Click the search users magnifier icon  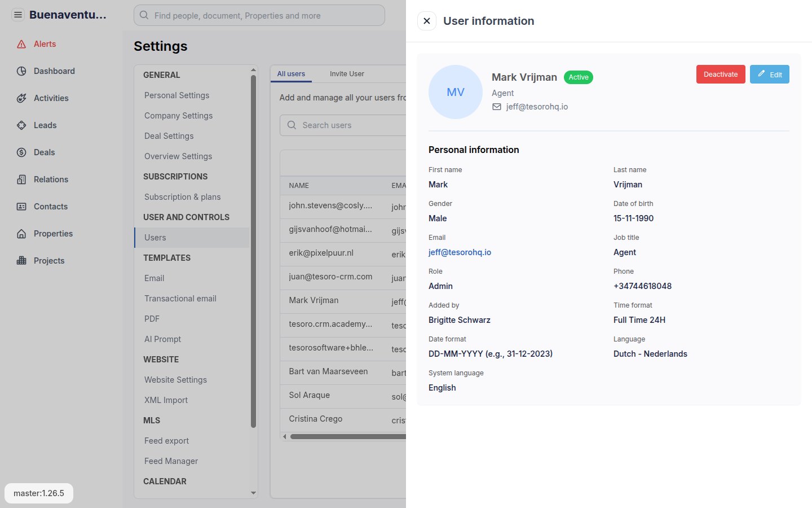coord(292,125)
